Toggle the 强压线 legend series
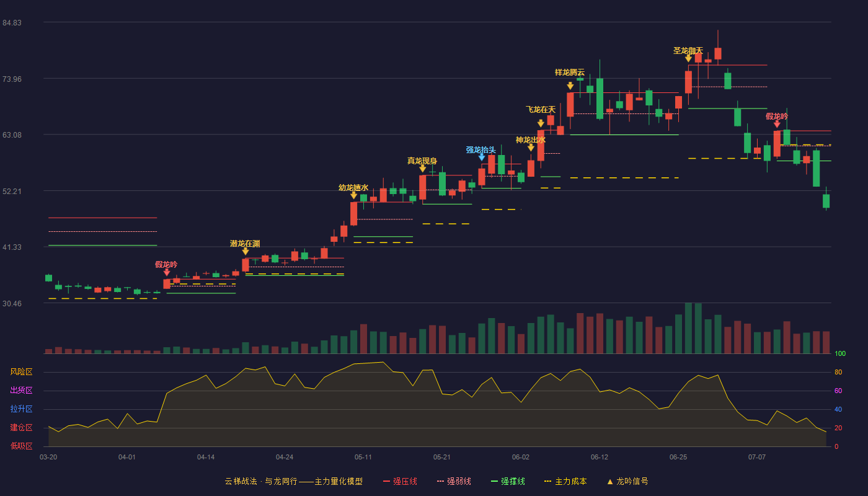This screenshot has height=496, width=868. click(400, 481)
